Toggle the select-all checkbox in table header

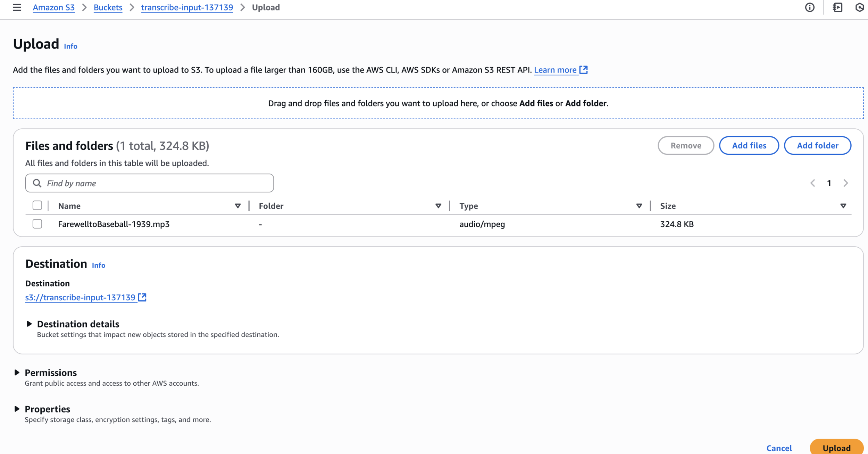[37, 205]
